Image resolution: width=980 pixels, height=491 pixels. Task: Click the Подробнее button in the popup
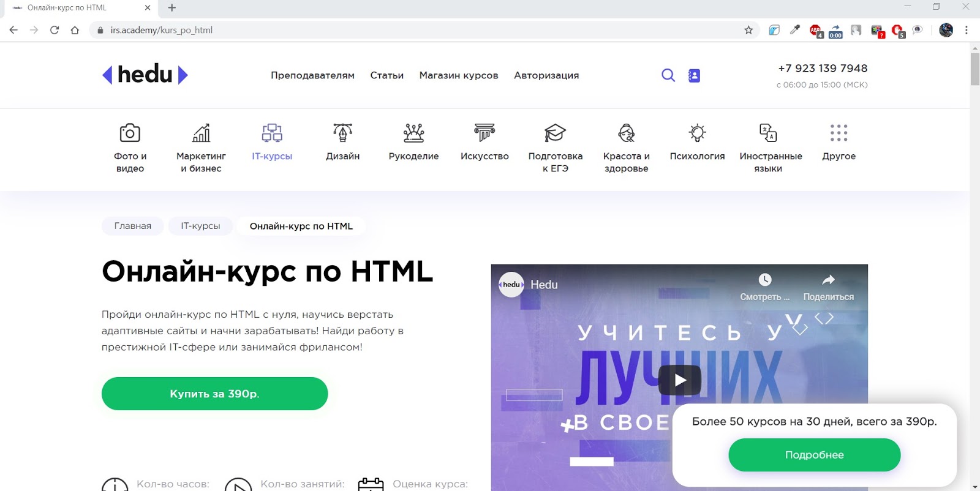point(815,455)
